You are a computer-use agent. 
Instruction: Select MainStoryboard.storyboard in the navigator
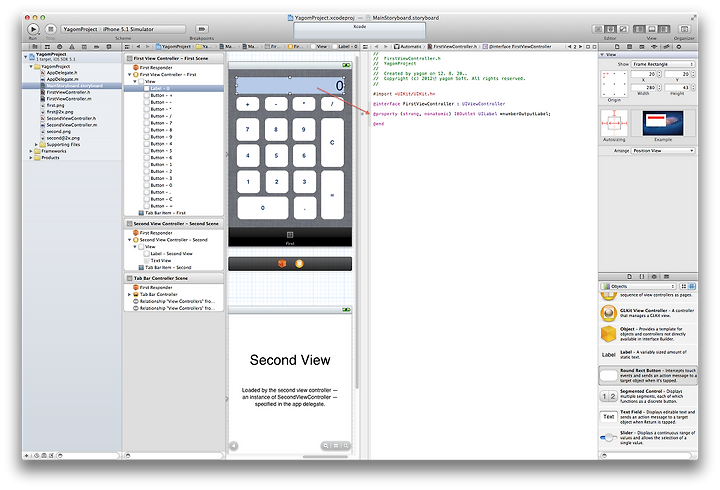(71, 85)
